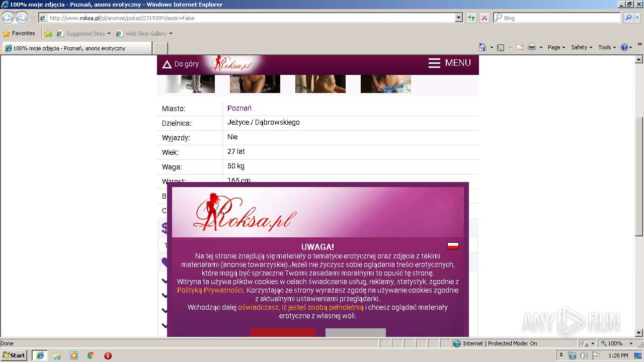Click the RSS Feeds icon
The height and width of the screenshot is (362, 644).
point(501,47)
